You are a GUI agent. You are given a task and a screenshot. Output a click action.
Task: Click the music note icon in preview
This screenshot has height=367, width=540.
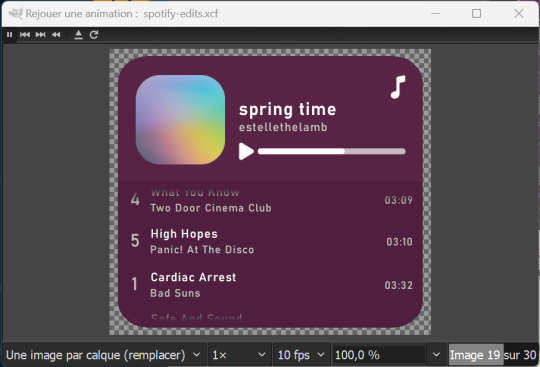398,87
